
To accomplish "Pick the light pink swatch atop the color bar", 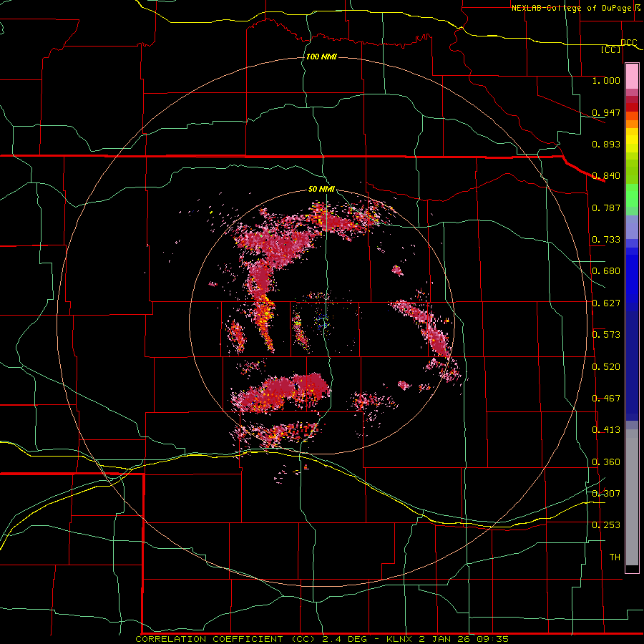I will tap(632, 77).
